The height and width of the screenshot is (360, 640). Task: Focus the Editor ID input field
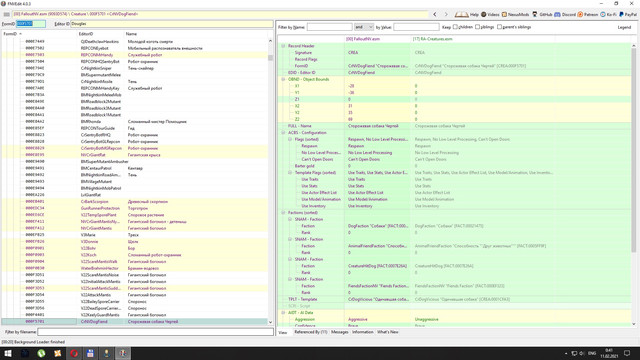click(x=172, y=24)
